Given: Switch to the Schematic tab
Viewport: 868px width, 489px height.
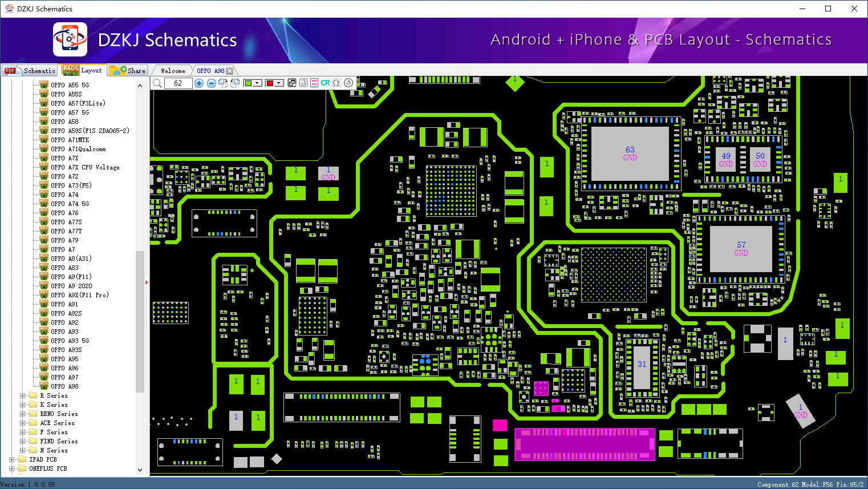Looking at the screenshot, I should [30, 70].
